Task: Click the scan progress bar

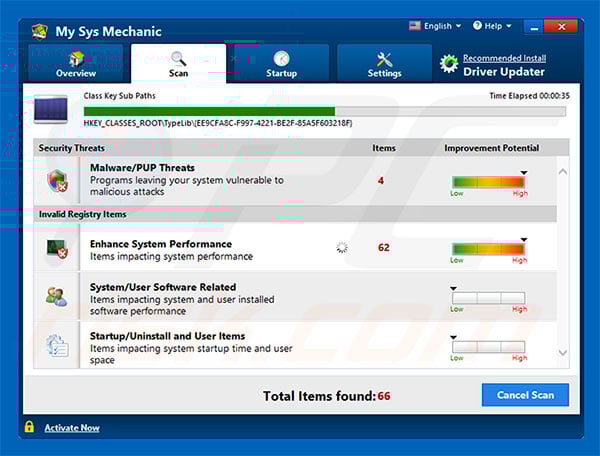Action: coord(324,111)
